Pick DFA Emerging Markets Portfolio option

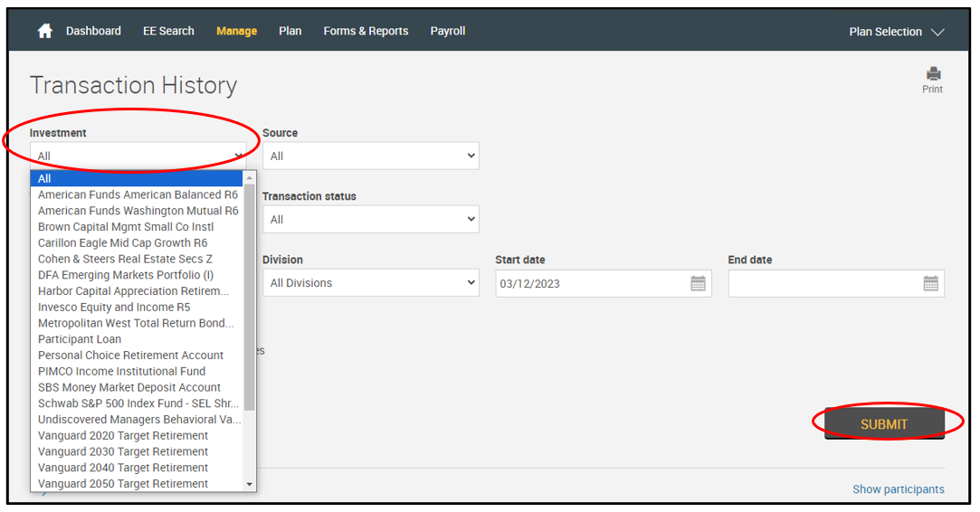coord(126,275)
